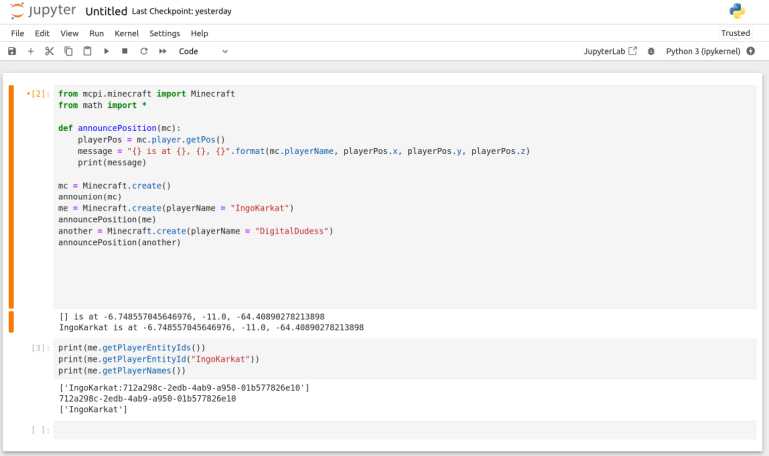The height and width of the screenshot is (456, 769).
Task: Click the ['IngoKarkat'] output line
Action: point(93,409)
